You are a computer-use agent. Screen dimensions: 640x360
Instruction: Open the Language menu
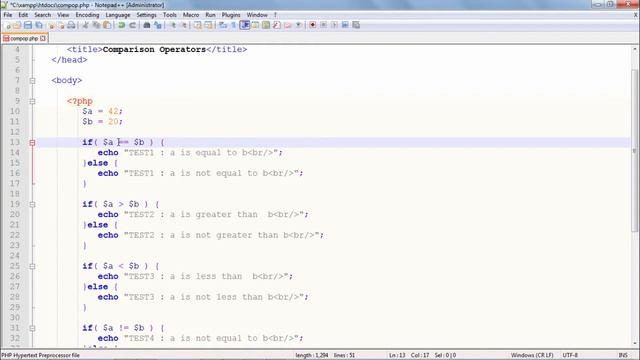[x=118, y=15]
